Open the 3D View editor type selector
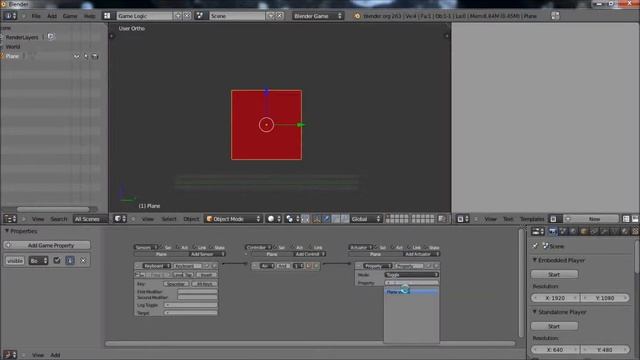 tap(120, 219)
